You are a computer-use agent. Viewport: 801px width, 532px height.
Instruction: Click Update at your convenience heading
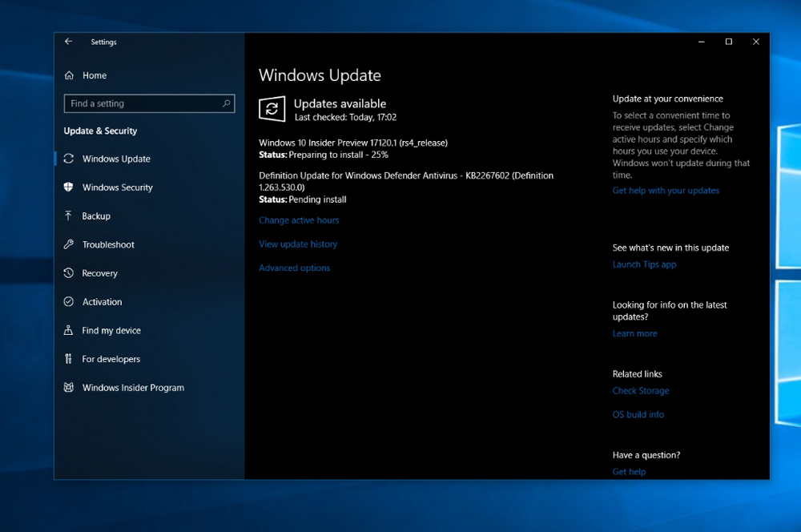tap(668, 99)
